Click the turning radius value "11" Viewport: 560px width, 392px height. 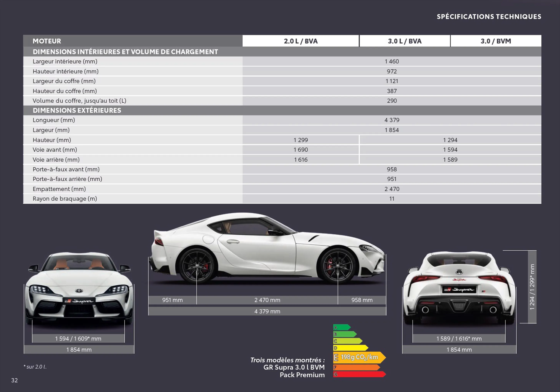coord(392,198)
